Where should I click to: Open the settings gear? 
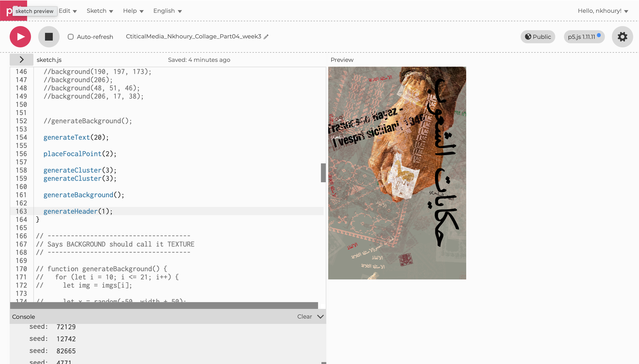click(x=622, y=37)
